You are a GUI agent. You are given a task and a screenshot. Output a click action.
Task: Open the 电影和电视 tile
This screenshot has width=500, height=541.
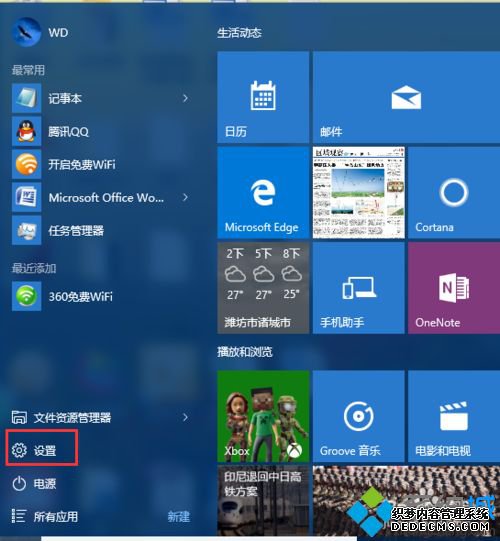pos(454,416)
